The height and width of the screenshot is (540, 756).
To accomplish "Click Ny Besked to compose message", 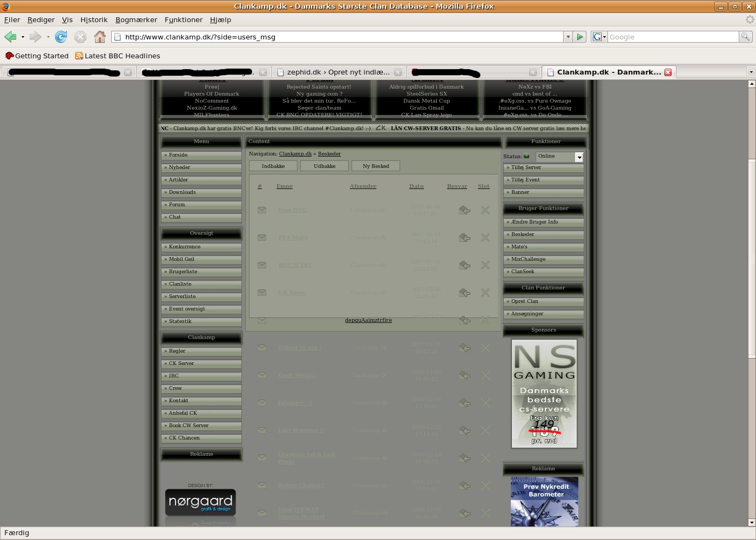I will click(376, 166).
